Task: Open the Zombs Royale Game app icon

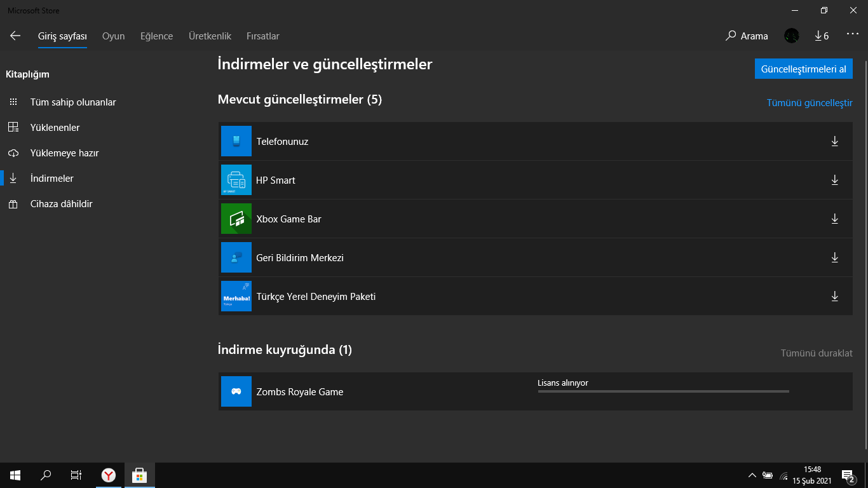Action: [236, 391]
